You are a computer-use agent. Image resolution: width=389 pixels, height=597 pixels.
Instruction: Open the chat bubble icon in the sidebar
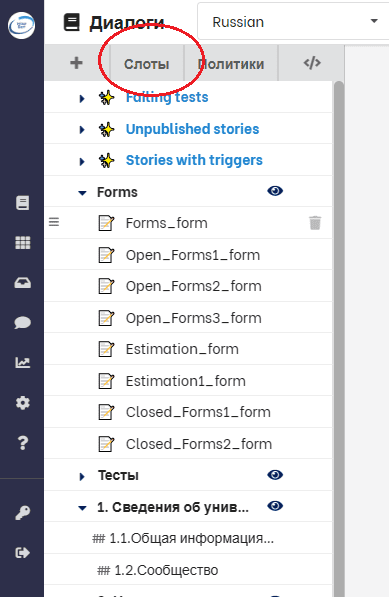22,322
